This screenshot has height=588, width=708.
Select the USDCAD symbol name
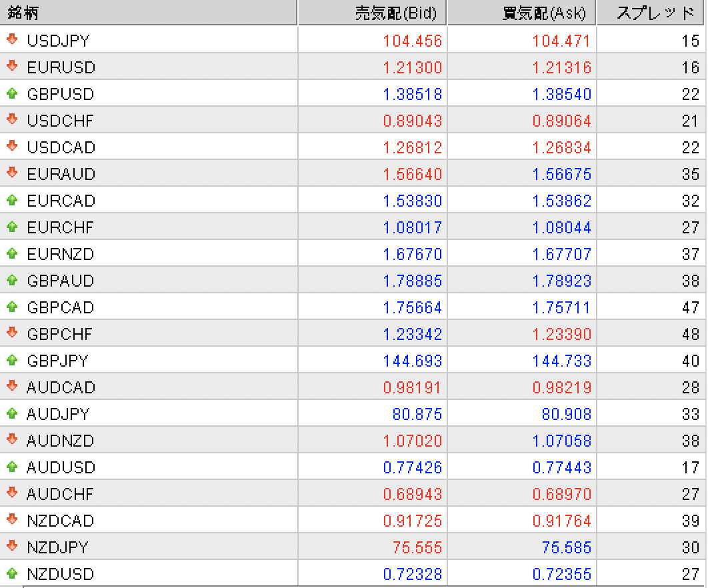(x=61, y=147)
